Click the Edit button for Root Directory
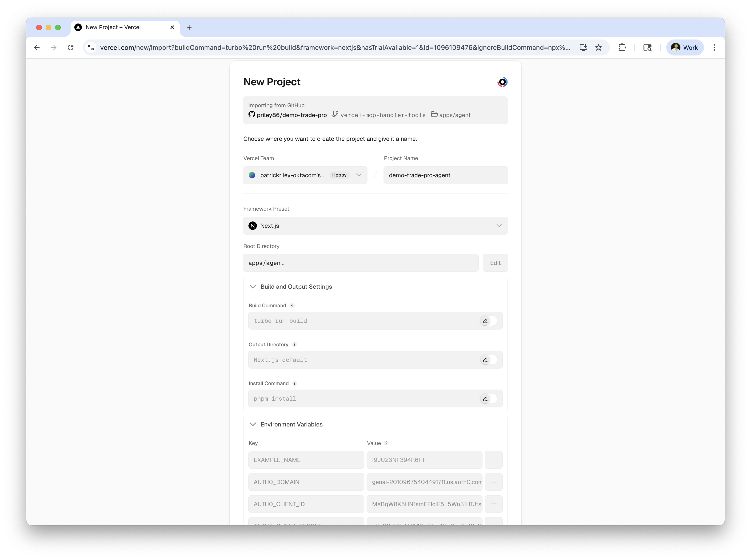 [495, 263]
